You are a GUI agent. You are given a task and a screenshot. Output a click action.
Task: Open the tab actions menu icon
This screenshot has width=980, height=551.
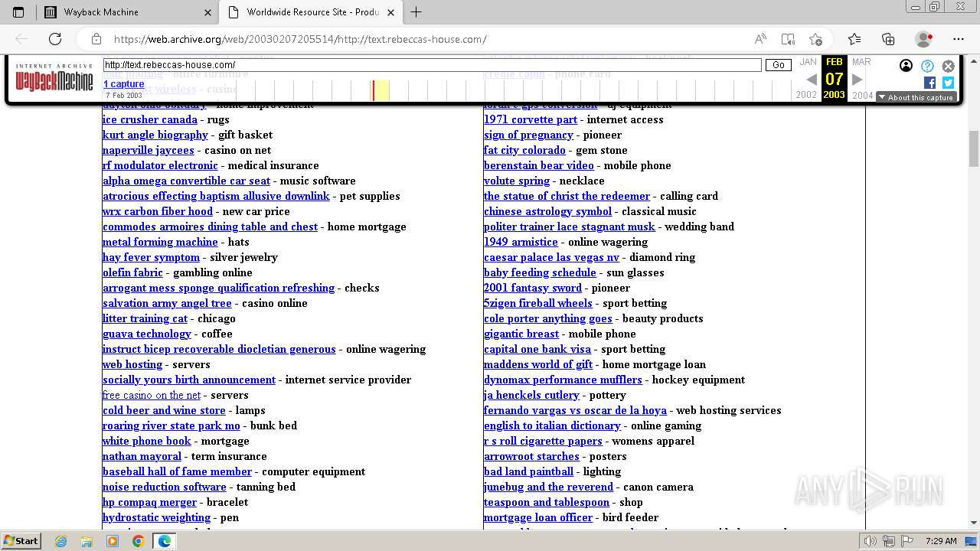pyautogui.click(x=18, y=12)
